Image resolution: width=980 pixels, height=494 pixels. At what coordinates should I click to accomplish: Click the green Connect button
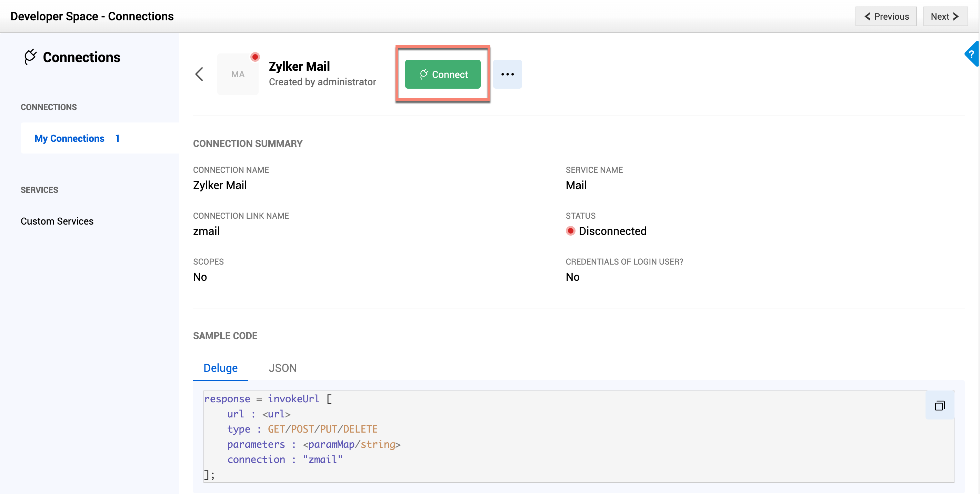tap(442, 74)
